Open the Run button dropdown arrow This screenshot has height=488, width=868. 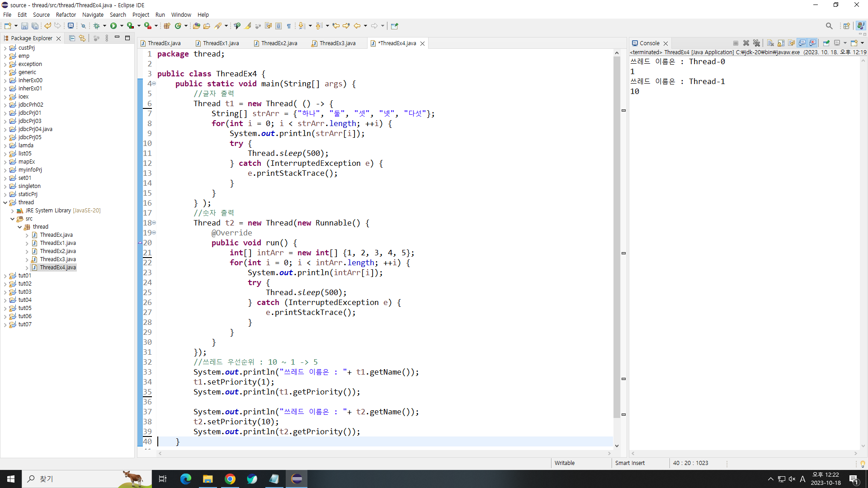pos(122,26)
